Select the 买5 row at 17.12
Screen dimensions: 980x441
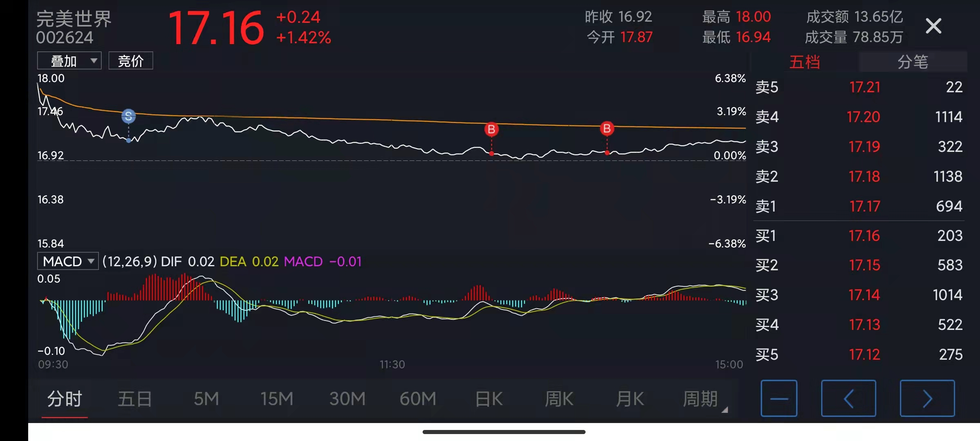[859, 354]
